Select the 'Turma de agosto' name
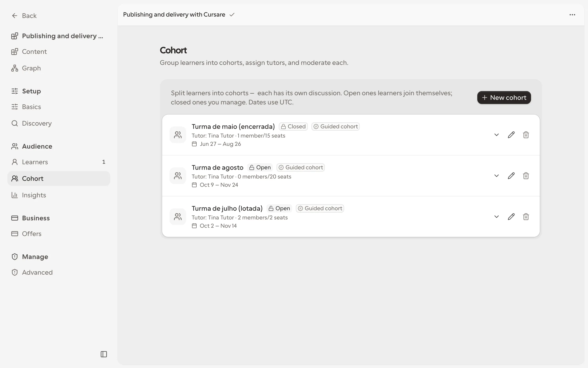 (218, 167)
